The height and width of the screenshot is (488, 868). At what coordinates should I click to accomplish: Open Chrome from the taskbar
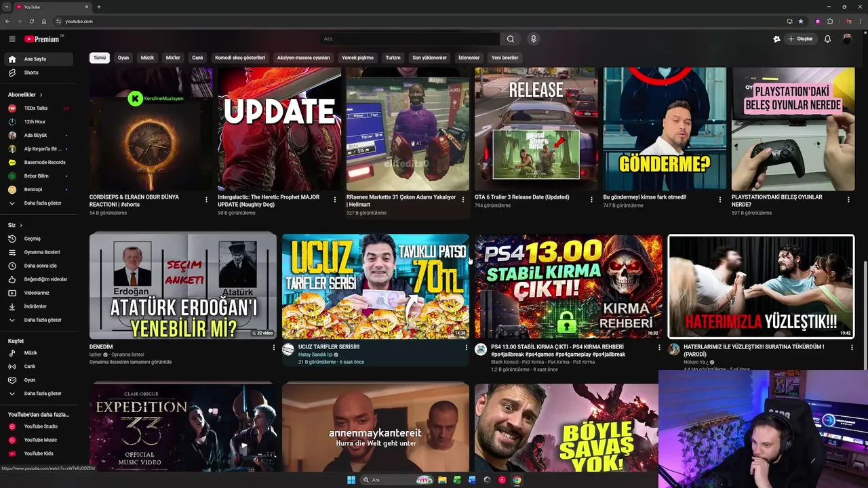click(517, 480)
